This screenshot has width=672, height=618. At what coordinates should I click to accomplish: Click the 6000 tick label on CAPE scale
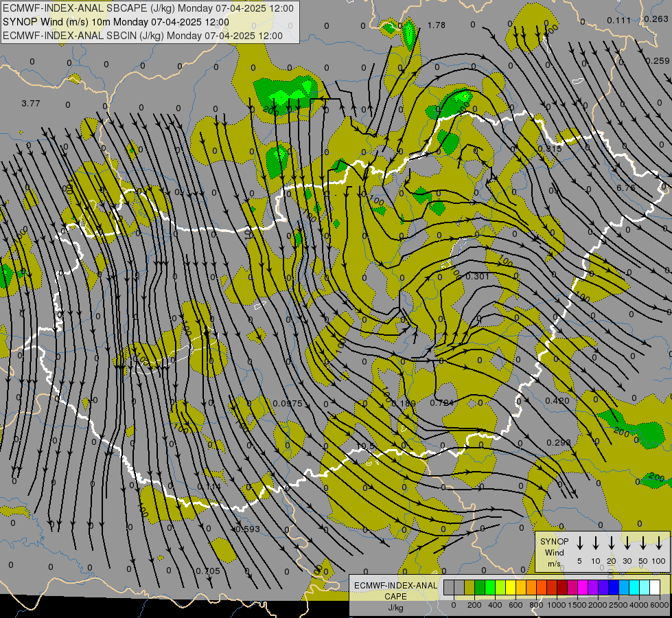pyautogui.click(x=659, y=605)
